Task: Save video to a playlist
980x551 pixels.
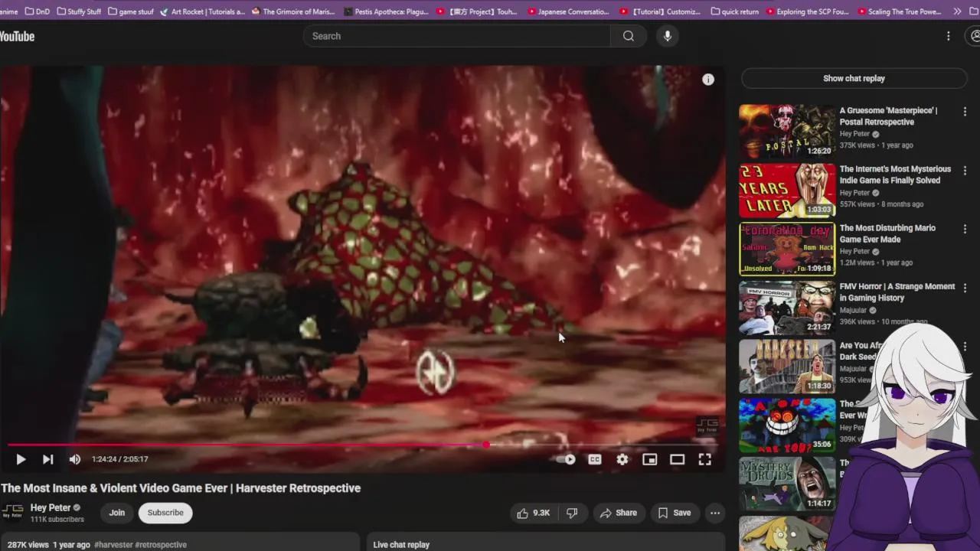Action: pos(675,513)
